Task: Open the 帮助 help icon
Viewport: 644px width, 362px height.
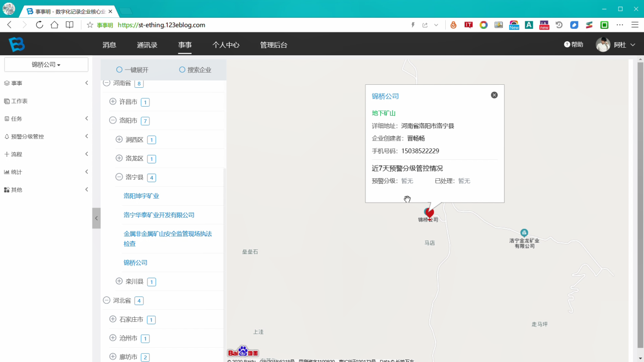Action: 567,45
